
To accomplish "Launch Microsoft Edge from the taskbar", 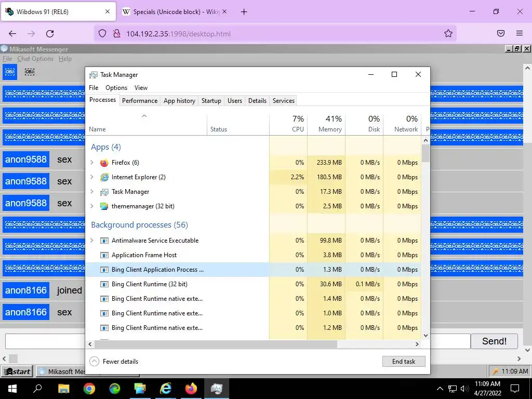I will (115, 389).
